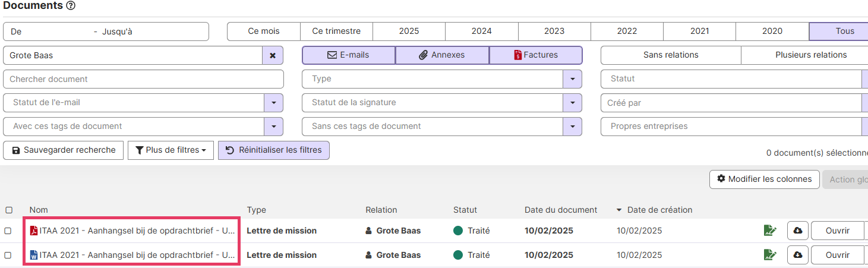Click Modifier les colonnes button
This screenshot has height=268, width=868.
tap(764, 179)
